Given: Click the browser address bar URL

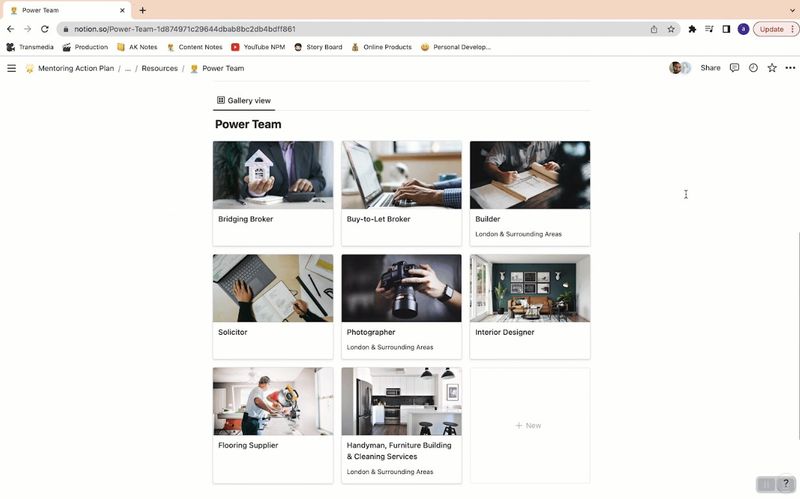Looking at the screenshot, I should 300,29.
